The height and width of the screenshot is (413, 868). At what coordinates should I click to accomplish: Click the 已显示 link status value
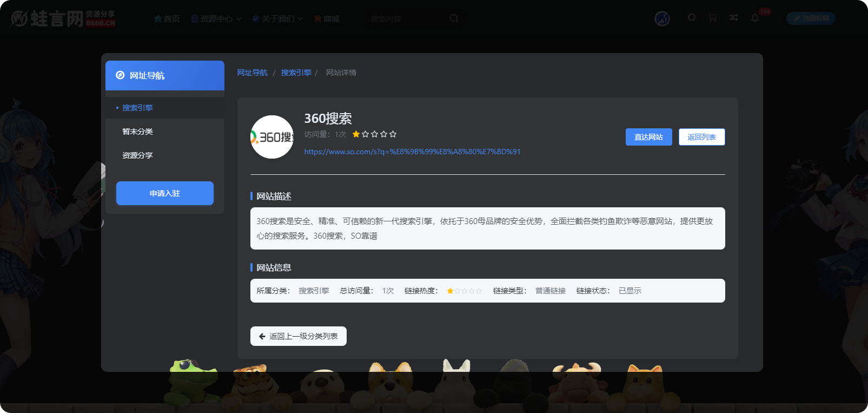tap(630, 291)
